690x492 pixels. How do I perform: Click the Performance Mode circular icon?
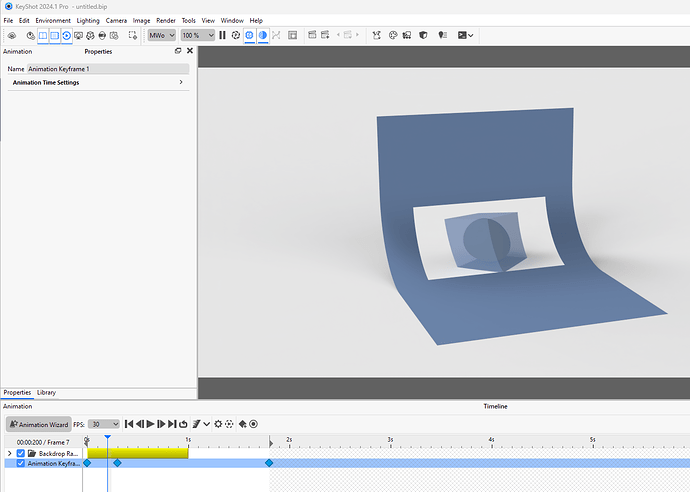pos(236,35)
